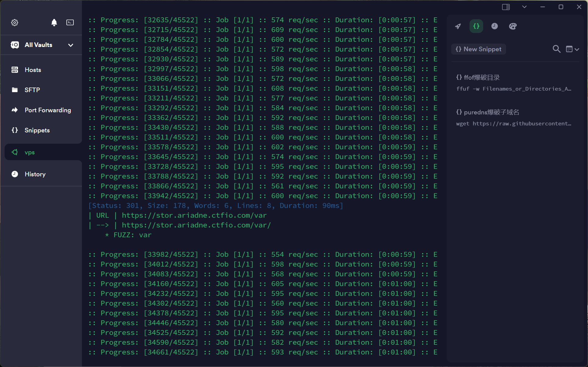Click the New Snippet button

(x=479, y=49)
